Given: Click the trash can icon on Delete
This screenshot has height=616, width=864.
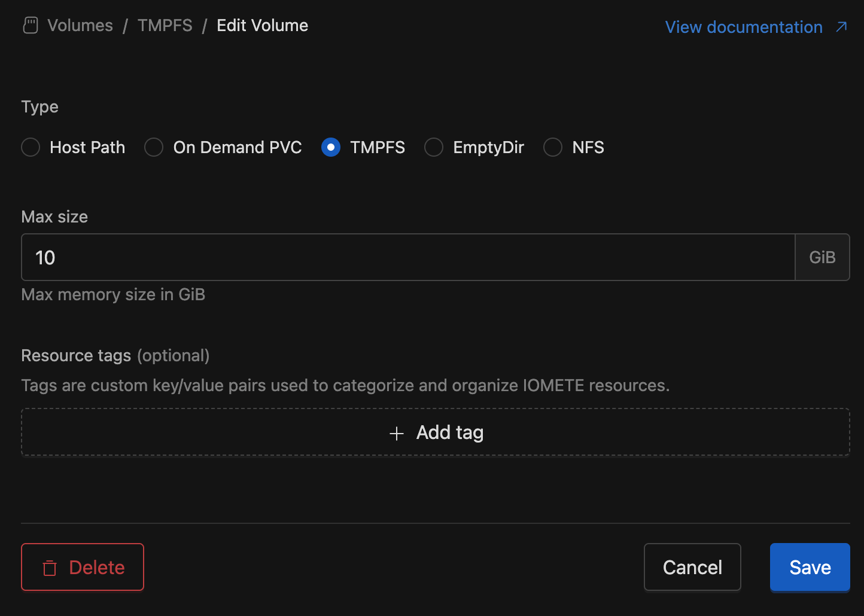Looking at the screenshot, I should point(50,568).
